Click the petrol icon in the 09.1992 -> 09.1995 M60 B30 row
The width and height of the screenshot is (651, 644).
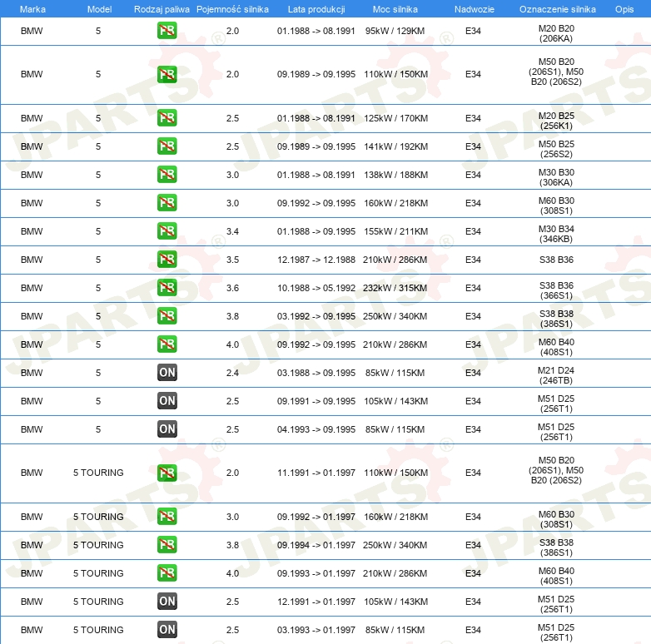[x=166, y=203]
